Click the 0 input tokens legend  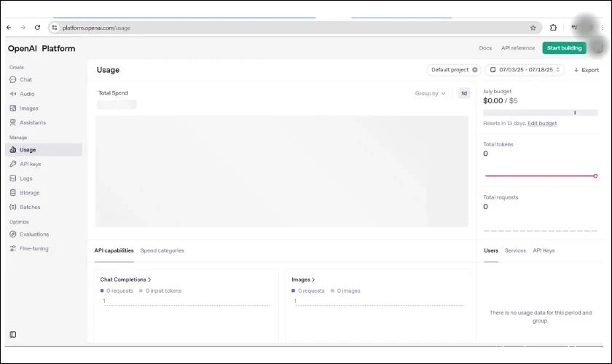160,290
